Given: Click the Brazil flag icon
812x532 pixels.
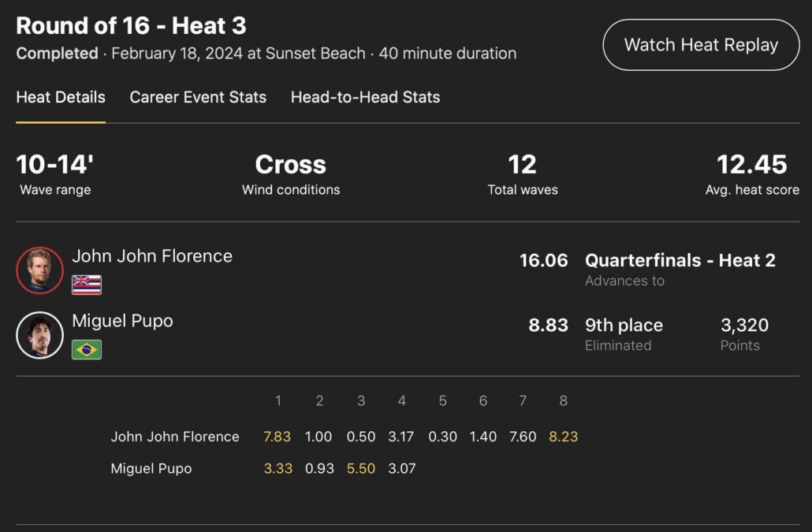Looking at the screenshot, I should pyautogui.click(x=87, y=349).
